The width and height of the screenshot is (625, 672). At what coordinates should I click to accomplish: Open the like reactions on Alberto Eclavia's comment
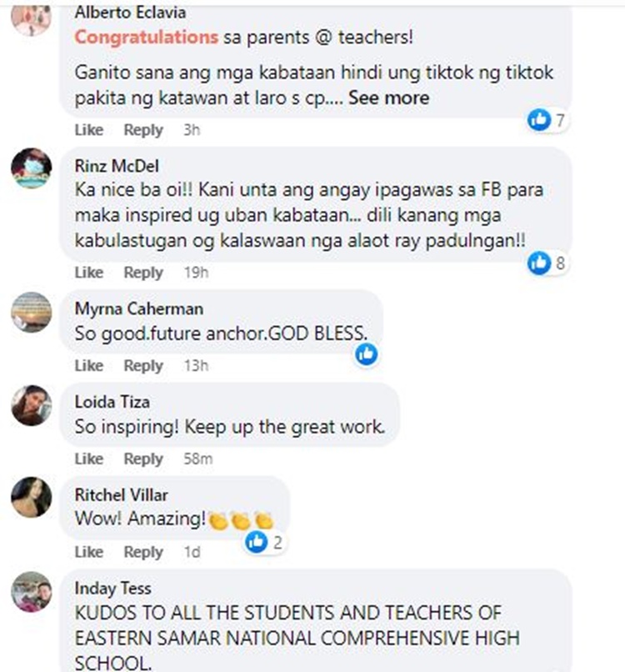click(x=547, y=120)
